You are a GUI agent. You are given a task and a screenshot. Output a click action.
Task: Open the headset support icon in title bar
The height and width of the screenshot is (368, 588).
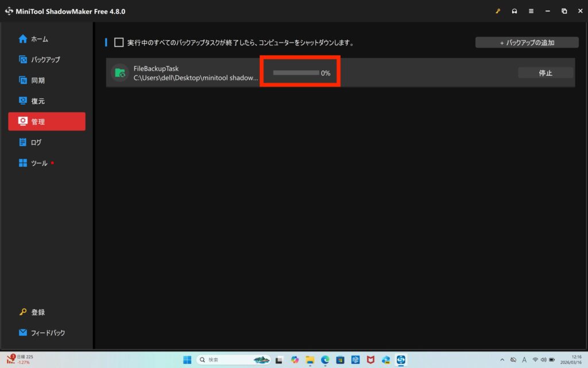pos(514,11)
